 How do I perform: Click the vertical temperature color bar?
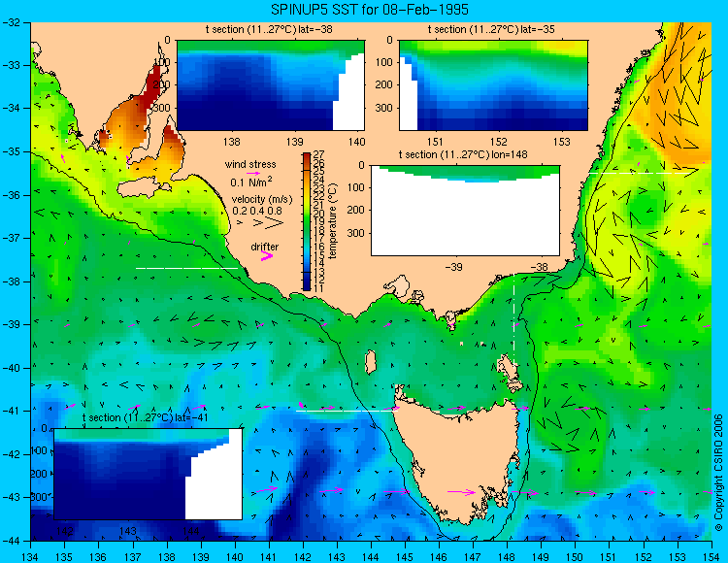tap(307, 221)
